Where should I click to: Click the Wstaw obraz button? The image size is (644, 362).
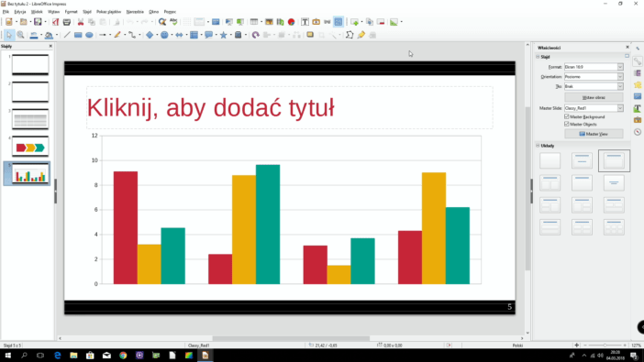(594, 98)
